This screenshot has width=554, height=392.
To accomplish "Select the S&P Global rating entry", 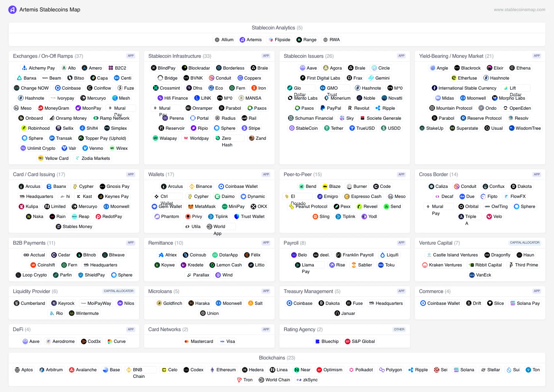I will [360, 341].
